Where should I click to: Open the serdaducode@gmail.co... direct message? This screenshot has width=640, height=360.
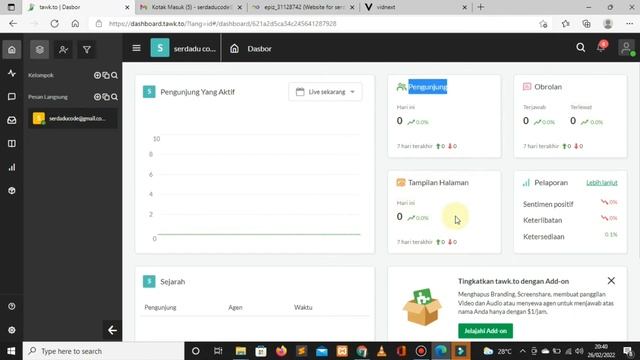click(x=73, y=118)
